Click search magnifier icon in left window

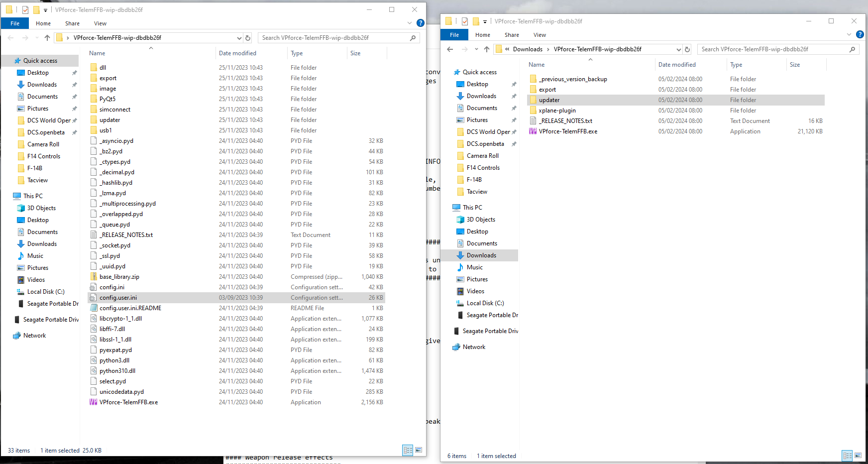(413, 38)
